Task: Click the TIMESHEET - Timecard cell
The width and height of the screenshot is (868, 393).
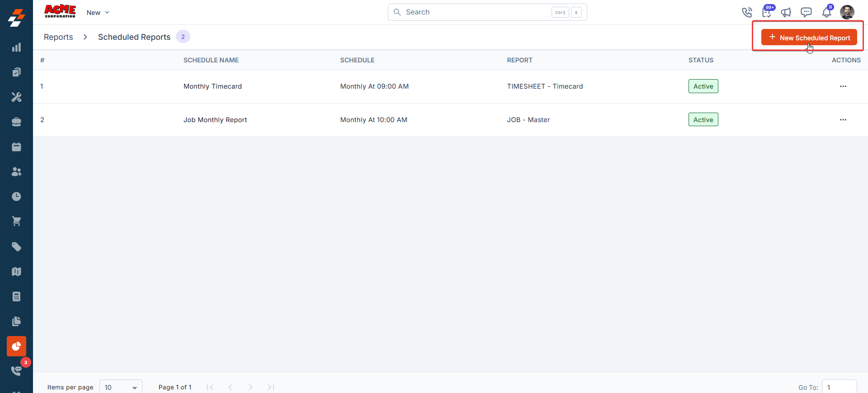Action: click(545, 86)
